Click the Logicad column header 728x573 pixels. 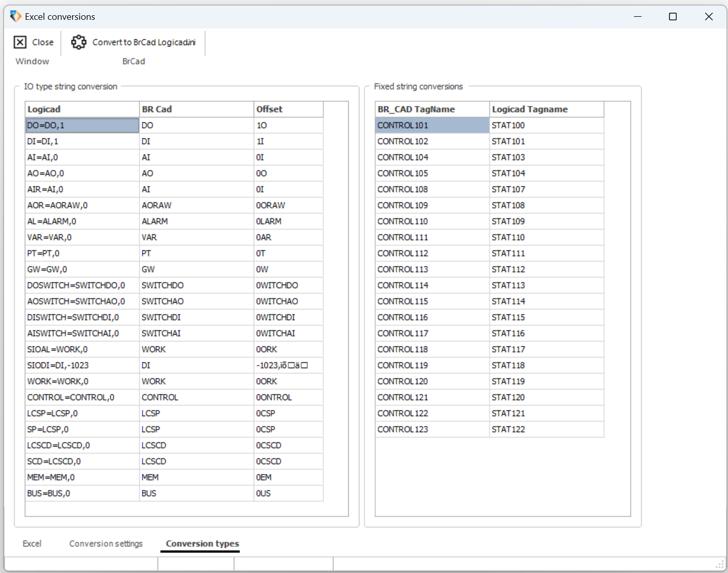tap(82, 109)
